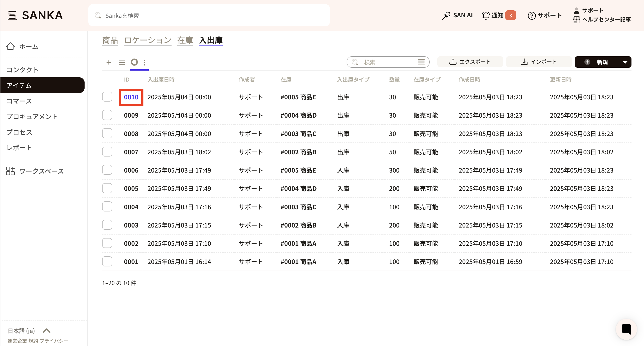Screen dimensions: 644x346
Task: Switch to the Inventory (在庫) tab
Action: 185,40
